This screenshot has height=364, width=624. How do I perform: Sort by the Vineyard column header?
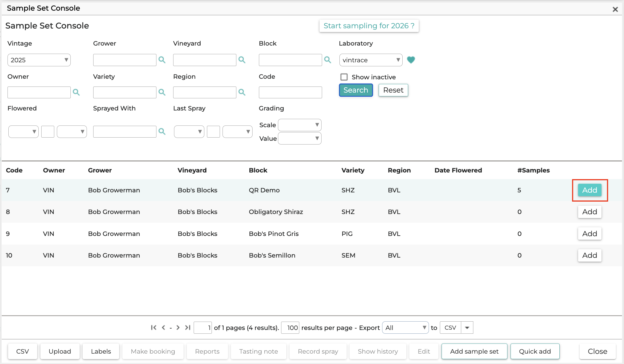click(x=192, y=170)
